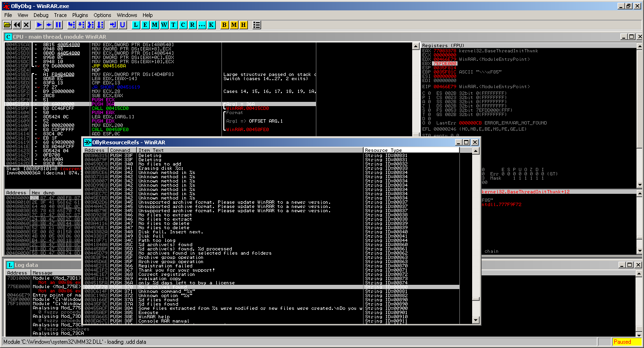The image size is (644, 348).
Task: Show Memory breakpoints with orange M icon
Action: pyautogui.click(x=234, y=25)
